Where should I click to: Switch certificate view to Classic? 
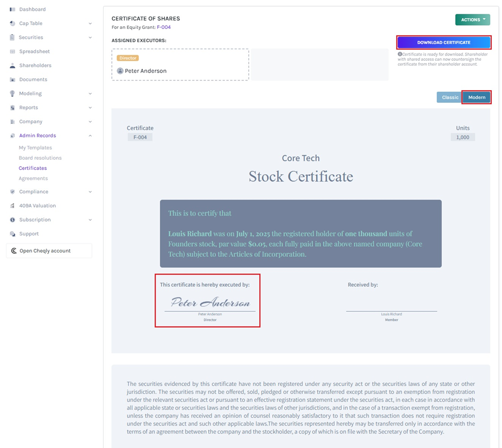449,97
